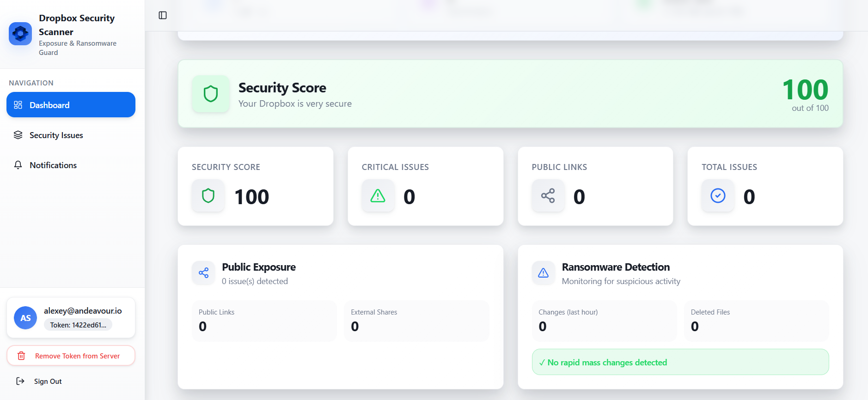The width and height of the screenshot is (868, 400).
Task: Click the Security Issues layers icon
Action: (18, 135)
